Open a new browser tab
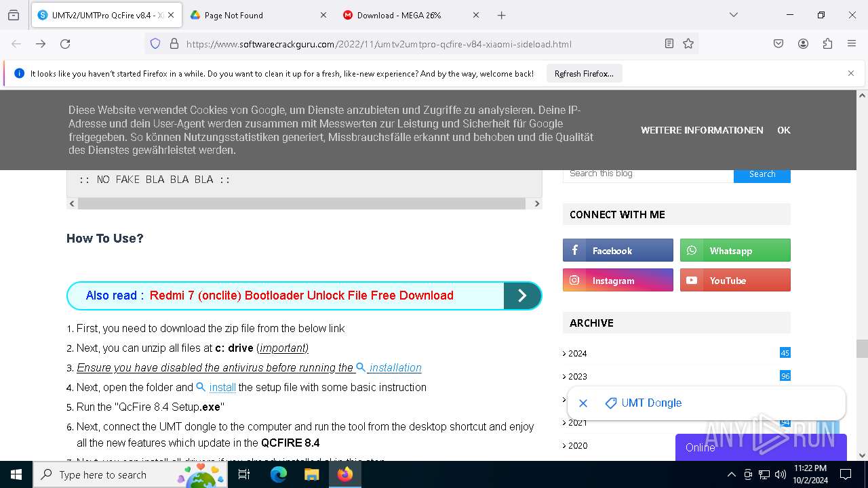This screenshot has height=488, width=868. [x=502, y=15]
